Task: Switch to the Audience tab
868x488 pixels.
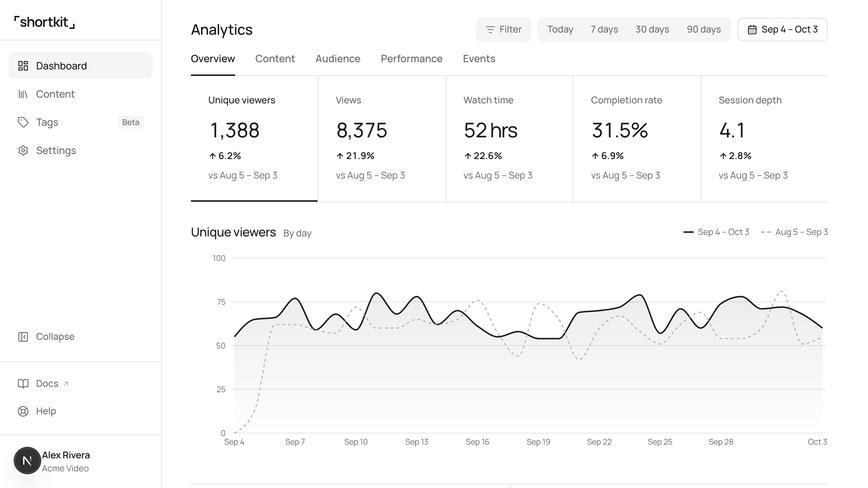Action: 338,59
